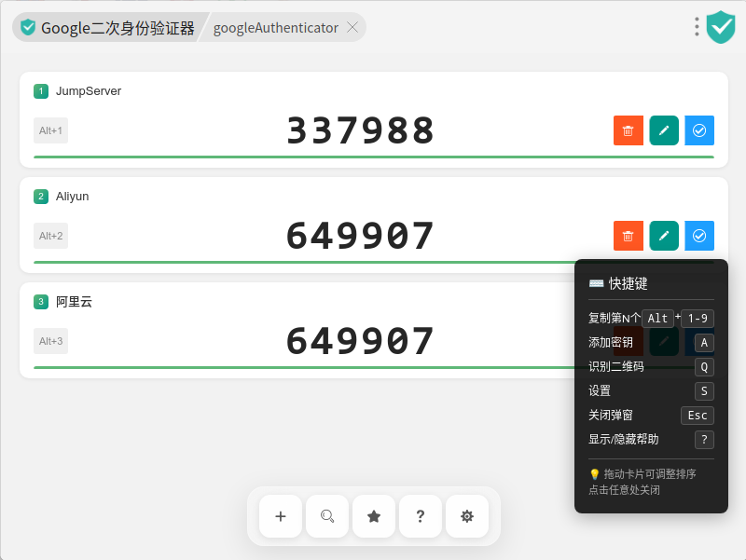Delete the Aliyun entry
The width and height of the screenshot is (746, 560).
tap(628, 236)
